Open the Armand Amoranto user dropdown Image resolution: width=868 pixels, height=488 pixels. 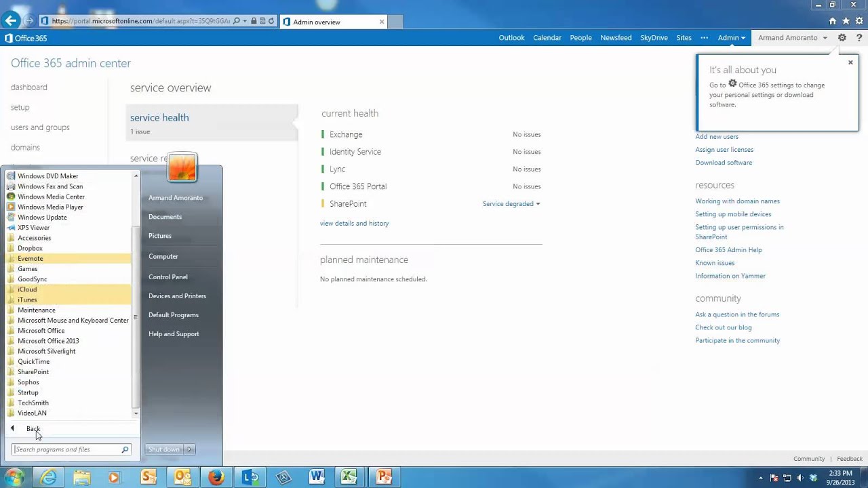pos(793,38)
